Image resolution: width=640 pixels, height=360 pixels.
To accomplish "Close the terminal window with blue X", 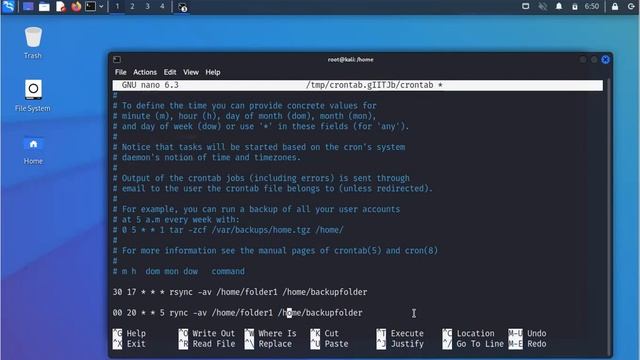I will tap(606, 60).
